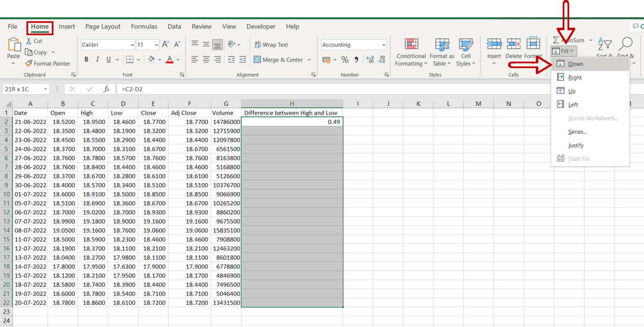Click the orientation angled text icon
The width and height of the screenshot is (644, 327).
[231, 44]
